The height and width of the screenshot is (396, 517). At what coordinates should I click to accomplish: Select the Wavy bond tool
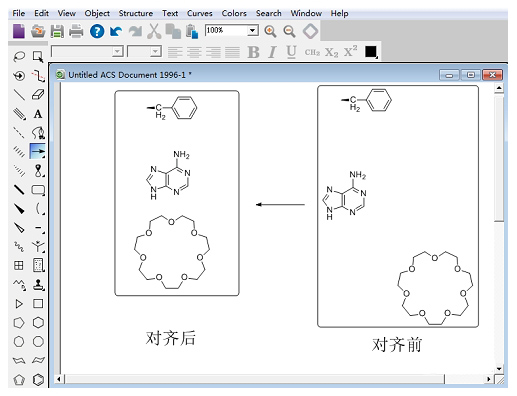[x=19, y=247]
